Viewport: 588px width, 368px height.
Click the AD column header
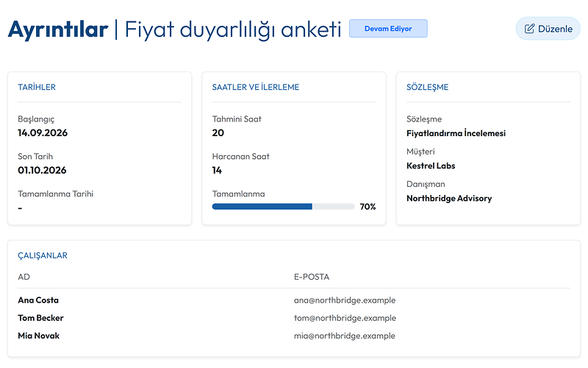24,277
